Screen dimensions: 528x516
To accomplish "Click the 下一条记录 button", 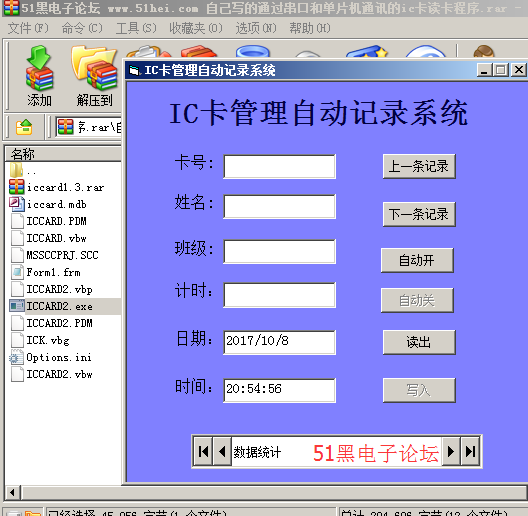I will (x=419, y=214).
